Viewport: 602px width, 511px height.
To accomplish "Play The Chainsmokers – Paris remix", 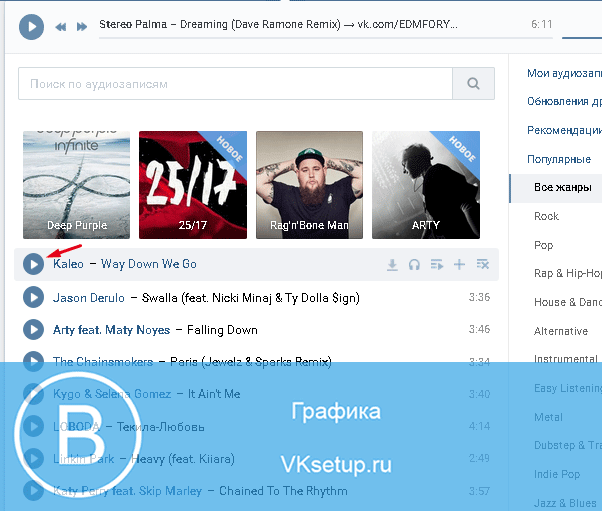I will [33, 361].
